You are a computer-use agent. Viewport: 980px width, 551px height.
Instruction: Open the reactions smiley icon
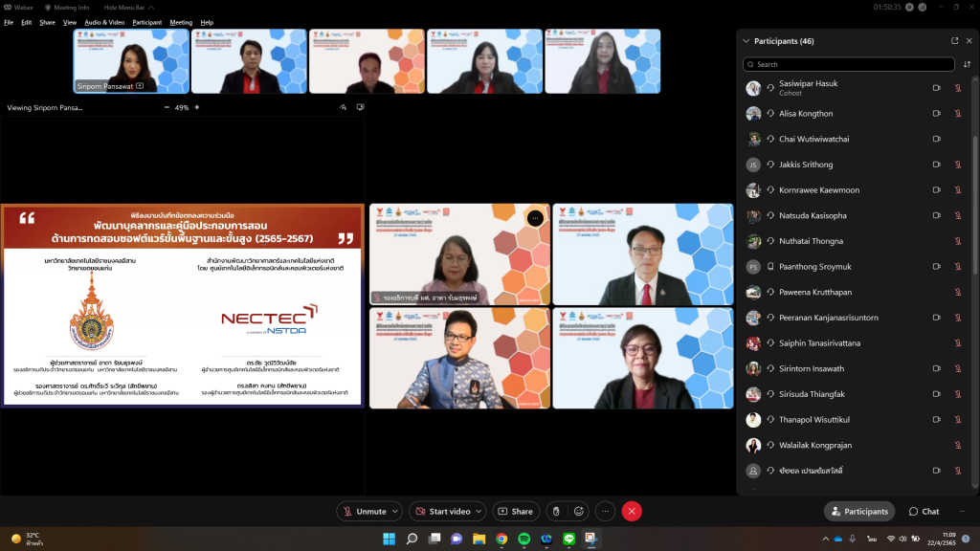pos(580,512)
